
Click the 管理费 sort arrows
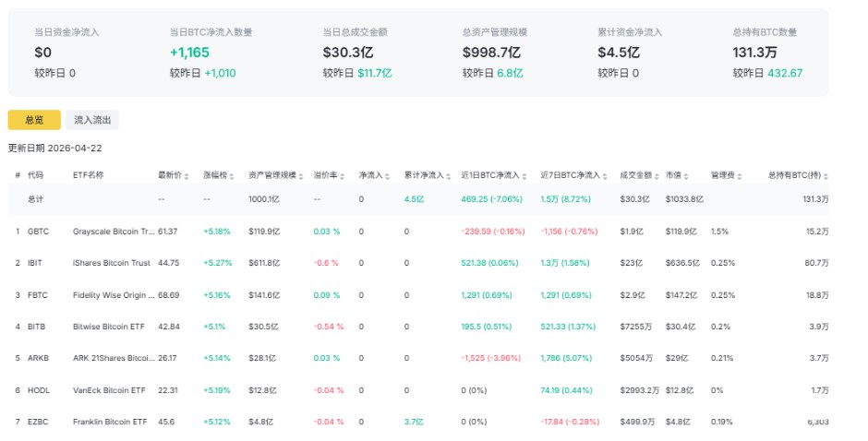click(x=739, y=175)
